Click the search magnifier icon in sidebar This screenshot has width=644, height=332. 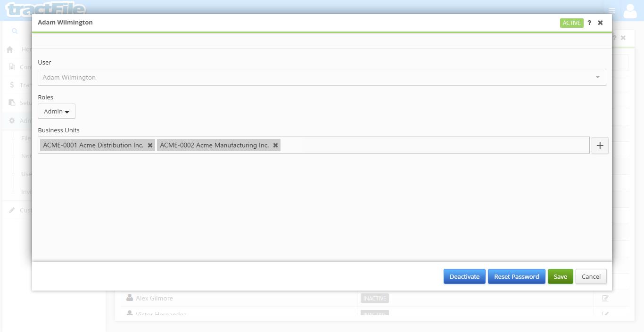click(15, 31)
